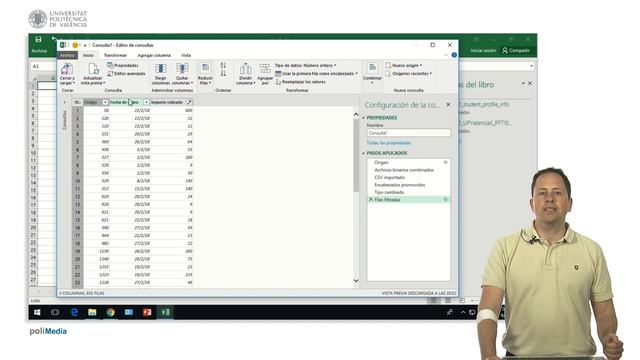640x360 pixels.
Task: Open the Importe cobrado column filter button
Action: (x=189, y=102)
